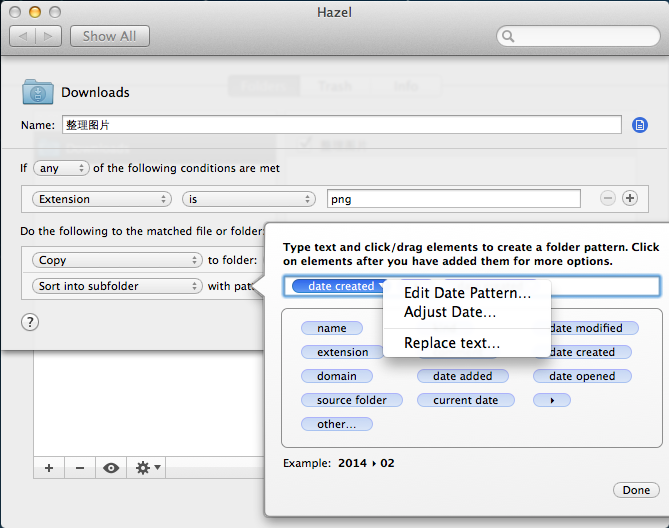Image resolution: width=669 pixels, height=528 pixels.
Task: Preview rule matches with eye icon
Action: pyautogui.click(x=111, y=468)
